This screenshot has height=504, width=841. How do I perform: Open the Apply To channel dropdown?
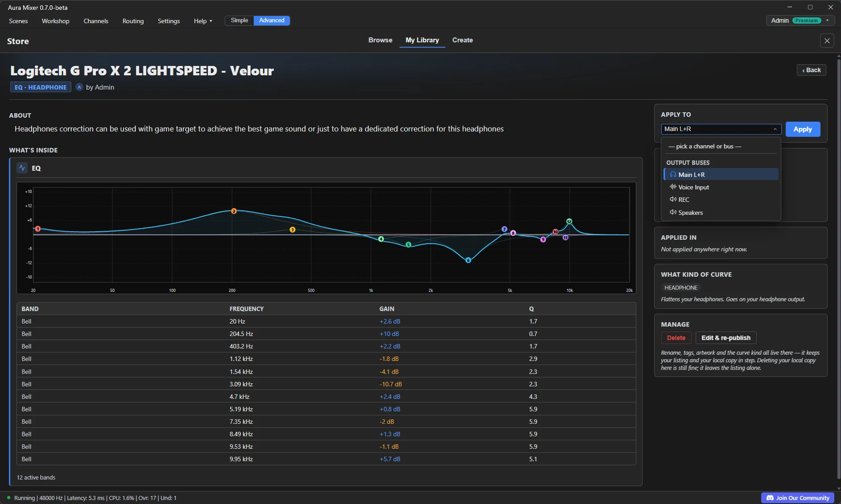(721, 129)
